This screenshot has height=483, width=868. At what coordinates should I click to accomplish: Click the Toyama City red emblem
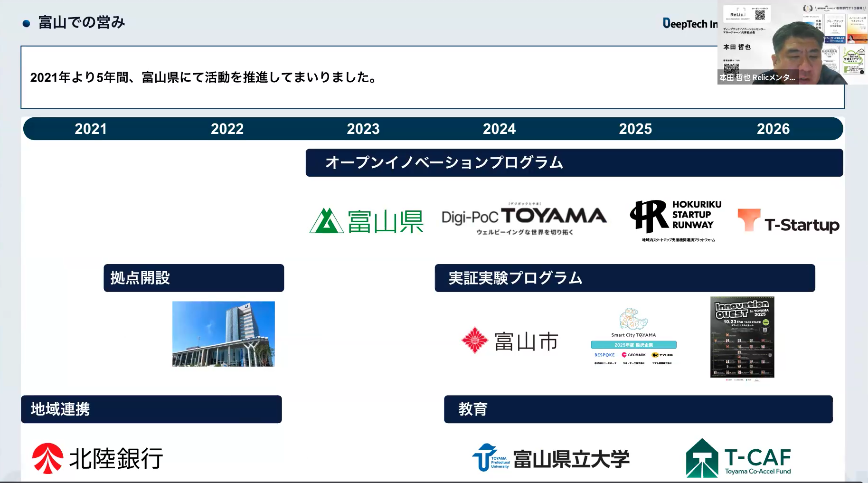coord(474,340)
